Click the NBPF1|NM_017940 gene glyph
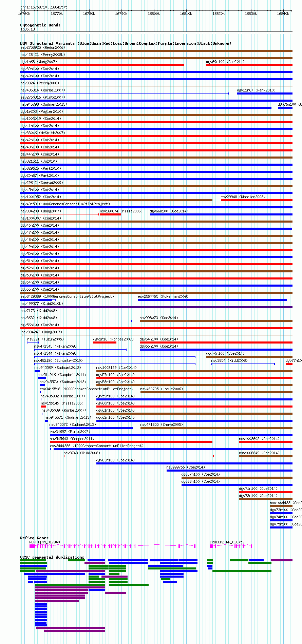 112,546
